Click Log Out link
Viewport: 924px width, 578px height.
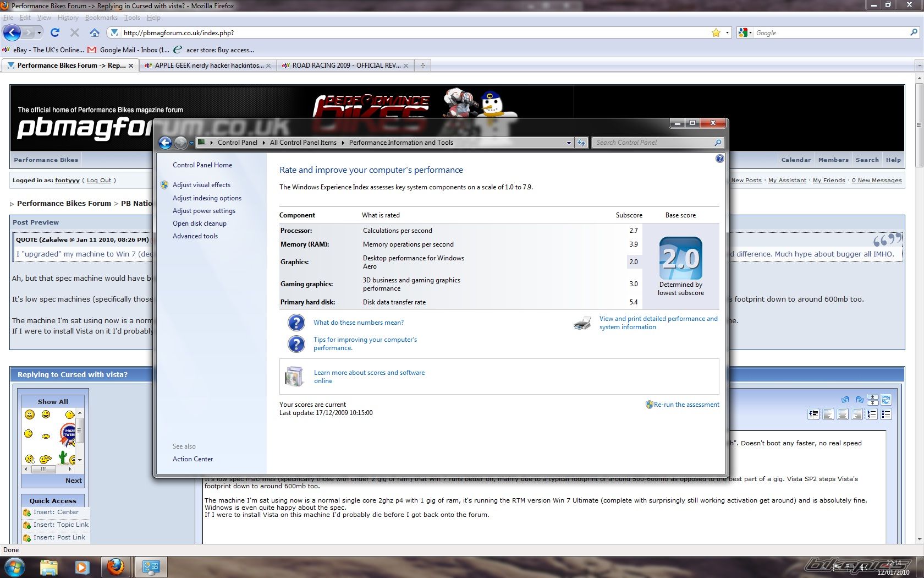click(99, 180)
